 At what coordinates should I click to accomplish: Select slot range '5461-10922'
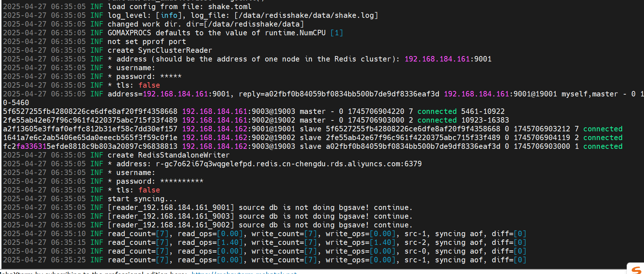click(483, 111)
